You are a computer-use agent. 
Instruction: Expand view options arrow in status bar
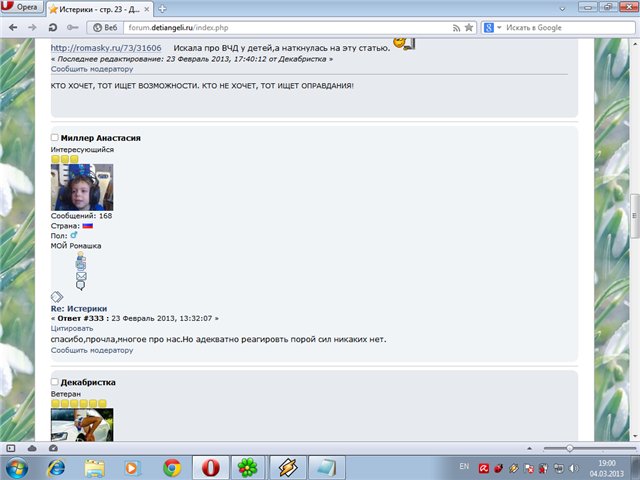pos(529,448)
